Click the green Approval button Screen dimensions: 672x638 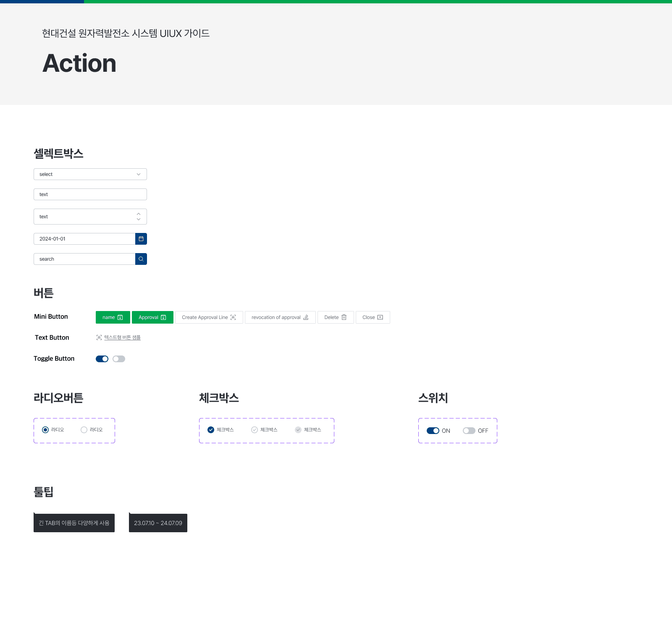click(x=152, y=317)
